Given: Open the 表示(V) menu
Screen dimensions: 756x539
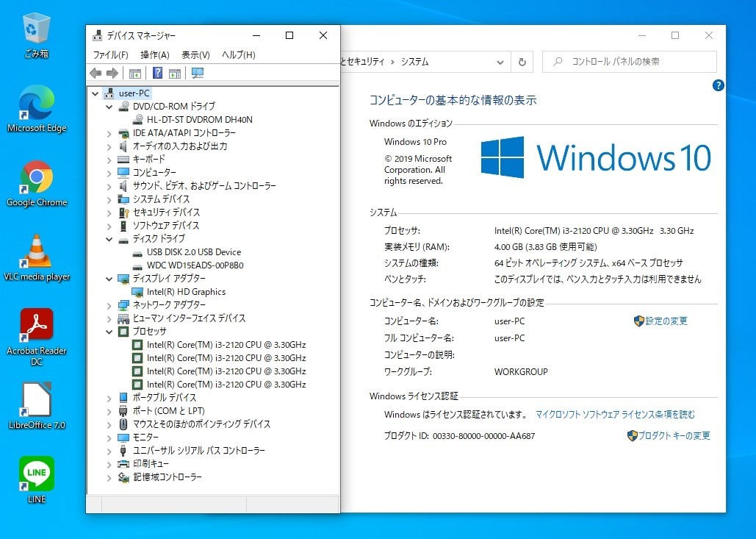Looking at the screenshot, I should point(195,55).
